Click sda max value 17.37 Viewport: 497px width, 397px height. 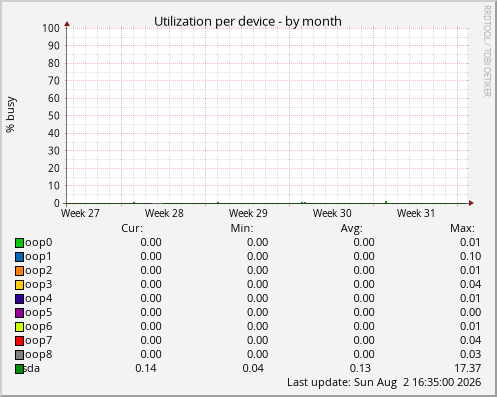click(x=468, y=368)
